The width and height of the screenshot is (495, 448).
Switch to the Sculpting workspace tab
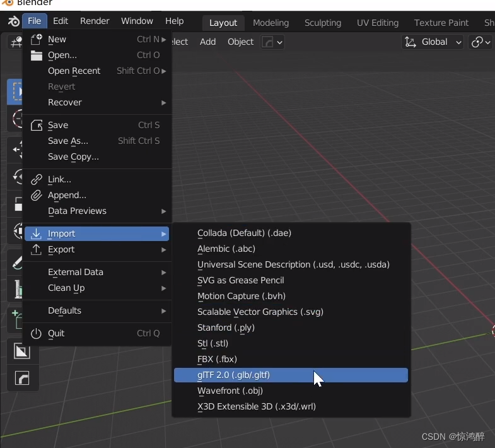pos(323,23)
